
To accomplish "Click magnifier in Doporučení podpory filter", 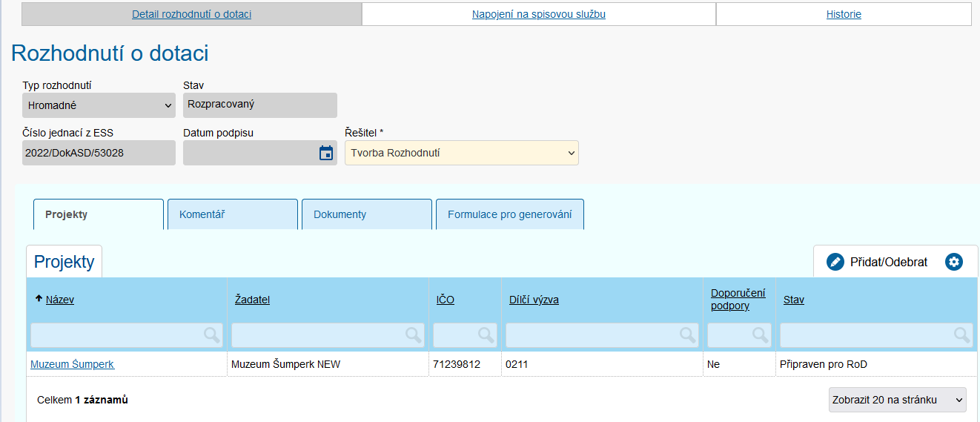I will (761, 335).
